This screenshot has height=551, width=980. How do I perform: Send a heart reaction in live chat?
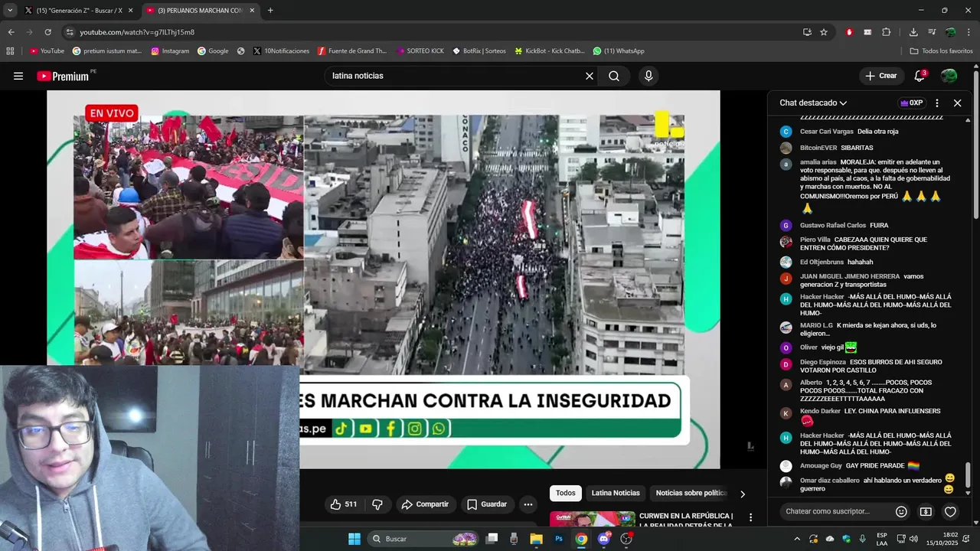pyautogui.click(x=950, y=511)
